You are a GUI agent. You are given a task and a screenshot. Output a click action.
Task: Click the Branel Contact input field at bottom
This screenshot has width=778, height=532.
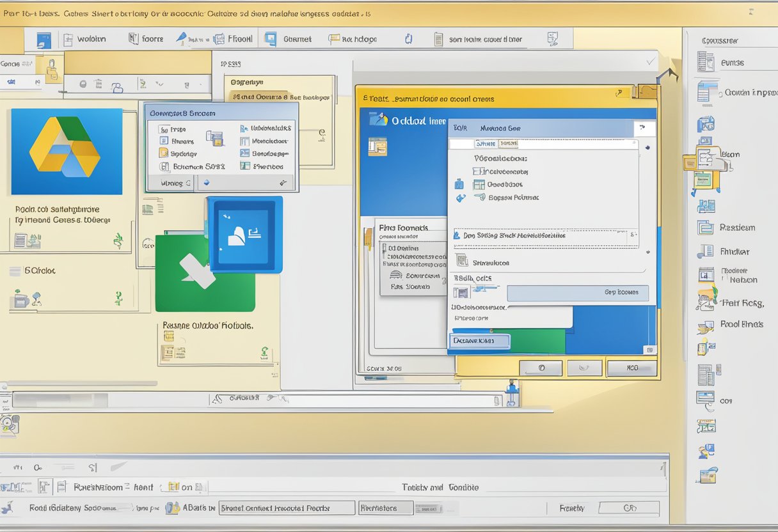coord(287,508)
